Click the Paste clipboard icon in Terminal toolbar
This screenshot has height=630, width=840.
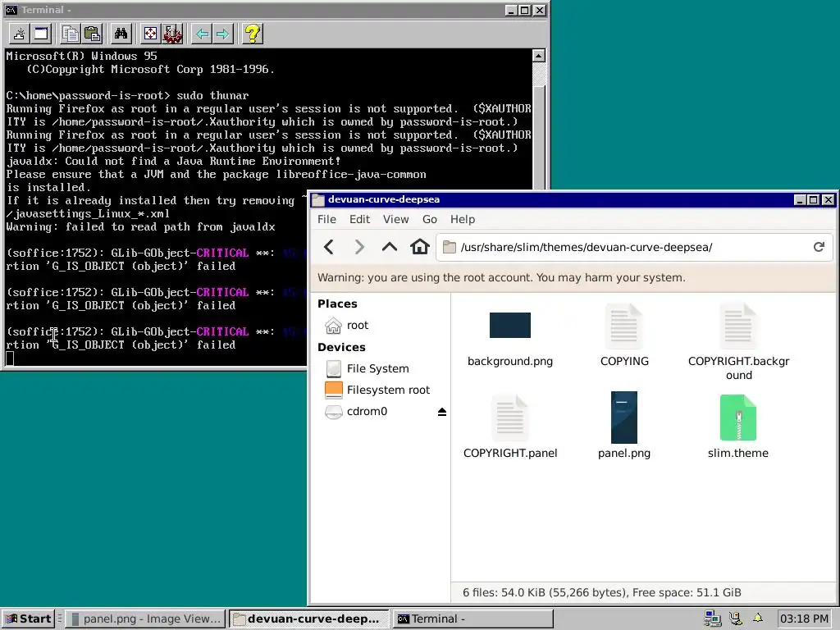pyautogui.click(x=92, y=34)
